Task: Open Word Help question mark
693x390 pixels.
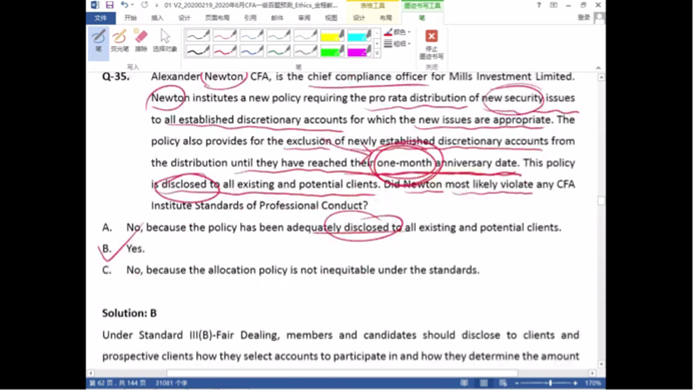Action: [538, 5]
